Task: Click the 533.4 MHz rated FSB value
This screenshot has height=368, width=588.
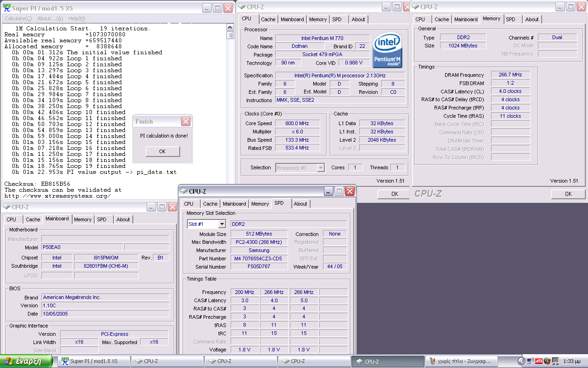Action: 297,148
